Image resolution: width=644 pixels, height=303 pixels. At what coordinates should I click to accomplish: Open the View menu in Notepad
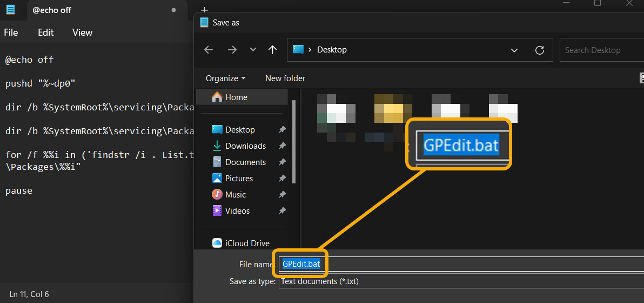click(x=82, y=32)
